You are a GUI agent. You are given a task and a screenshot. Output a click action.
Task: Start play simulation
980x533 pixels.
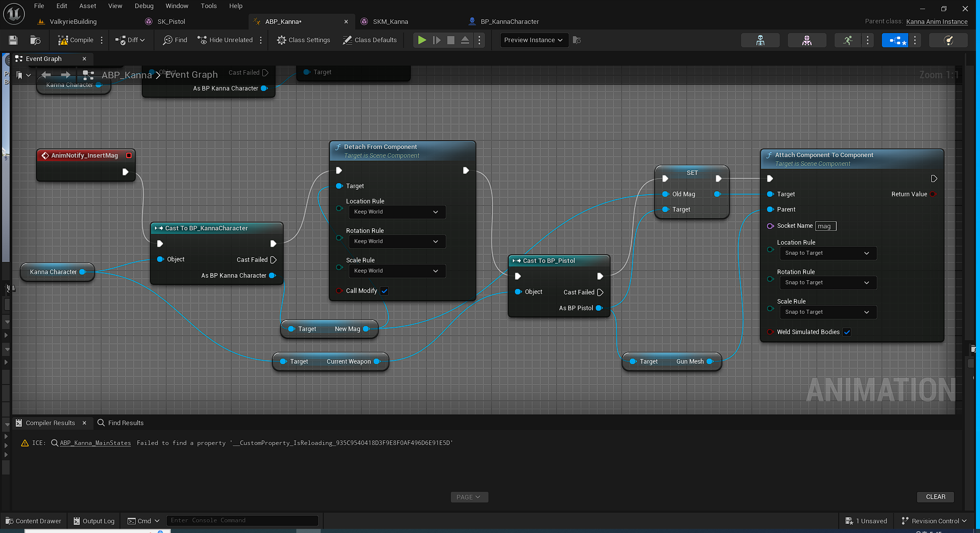pos(422,40)
